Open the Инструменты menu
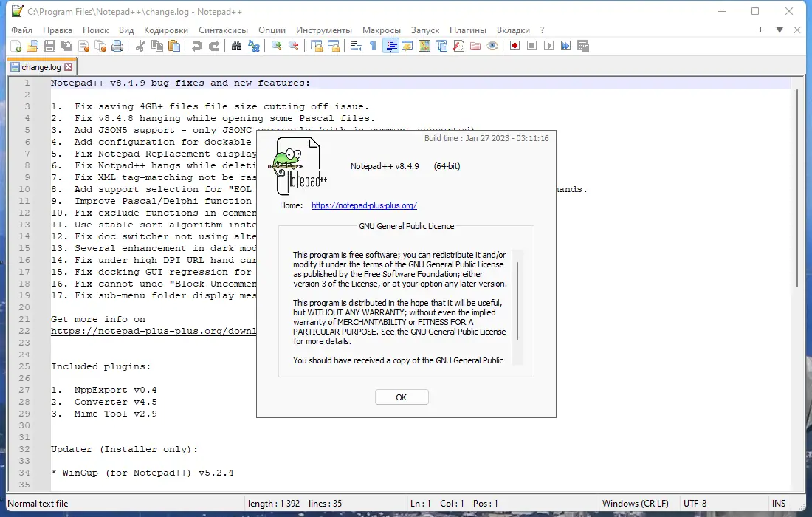 pyautogui.click(x=324, y=30)
